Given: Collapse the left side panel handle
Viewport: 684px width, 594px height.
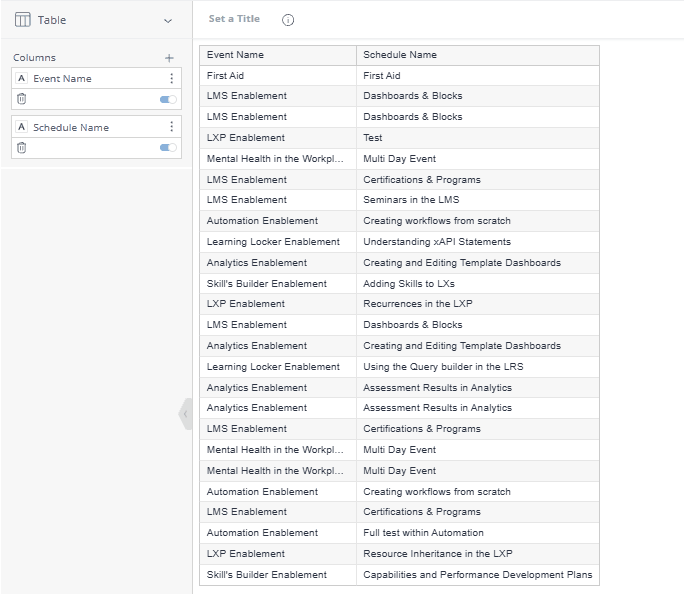Looking at the screenshot, I should pyautogui.click(x=186, y=414).
